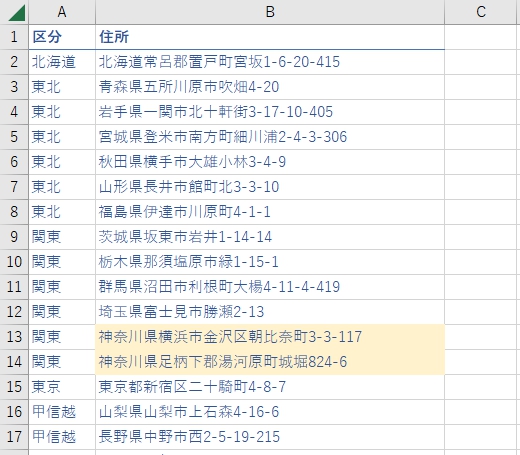Select row 14 header
Viewport: 520px width, 455px height.
click(x=14, y=362)
